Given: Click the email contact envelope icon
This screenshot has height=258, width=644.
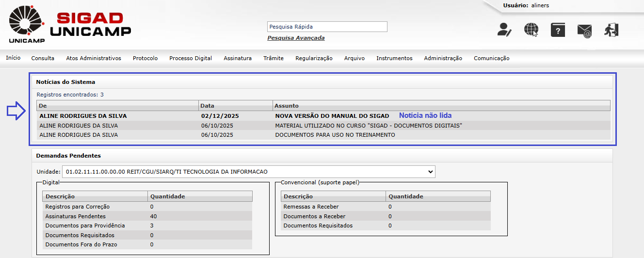Looking at the screenshot, I should pos(584,31).
